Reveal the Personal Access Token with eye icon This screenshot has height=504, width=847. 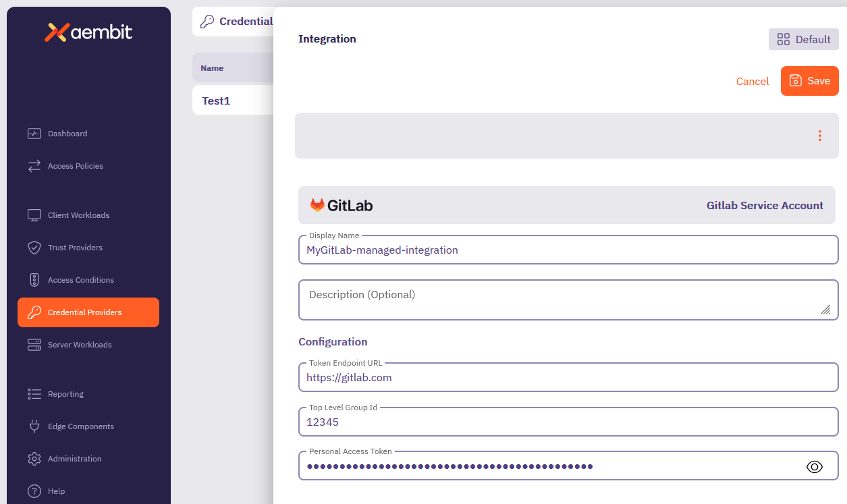[x=815, y=467]
